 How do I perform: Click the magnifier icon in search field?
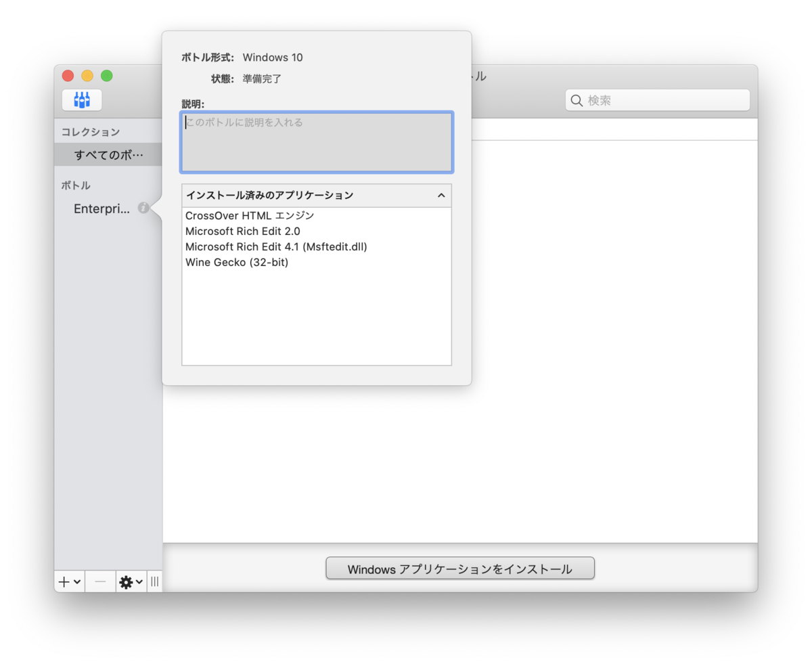pos(577,101)
